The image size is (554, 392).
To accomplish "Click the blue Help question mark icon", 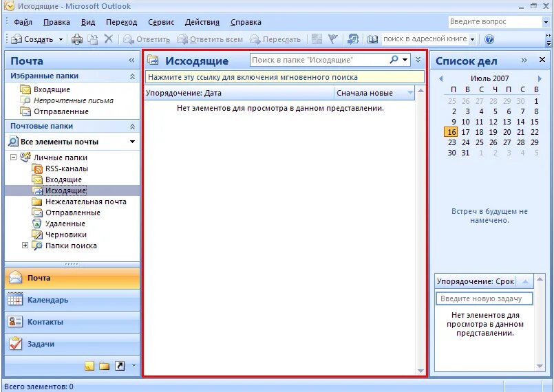I will pyautogui.click(x=489, y=39).
